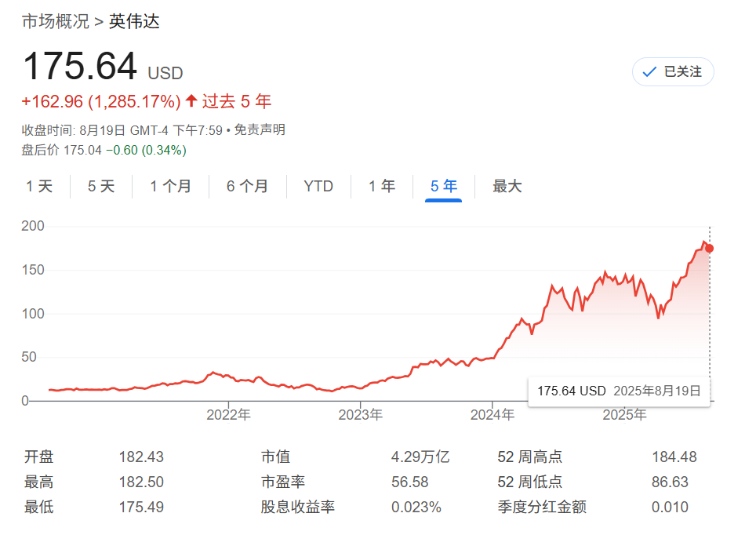Click the 市值 value 4.29万亿

[420, 457]
